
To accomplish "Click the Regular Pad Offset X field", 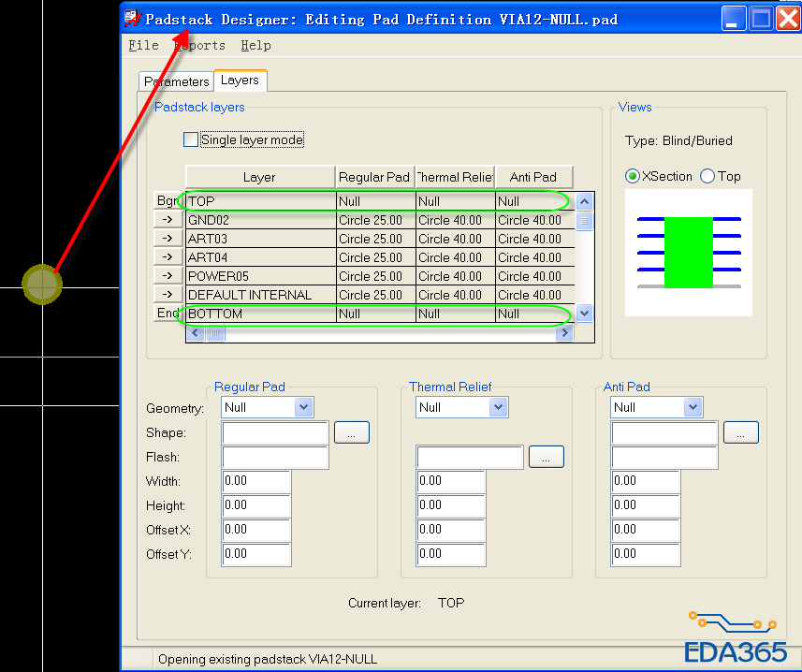I will click(256, 530).
